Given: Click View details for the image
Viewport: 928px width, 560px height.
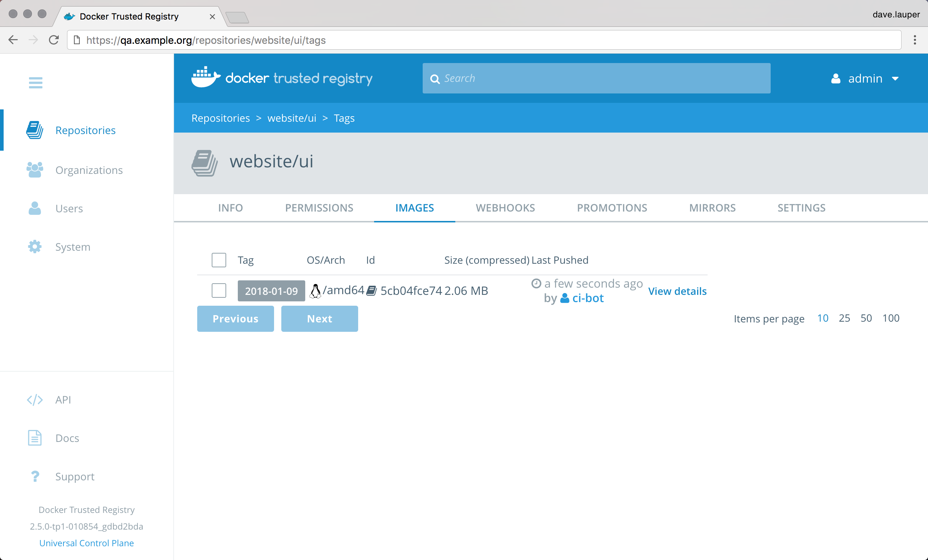Looking at the screenshot, I should click(x=677, y=291).
